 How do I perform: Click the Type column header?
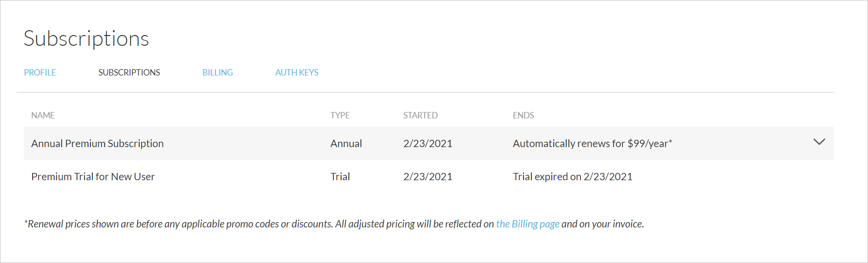(340, 115)
